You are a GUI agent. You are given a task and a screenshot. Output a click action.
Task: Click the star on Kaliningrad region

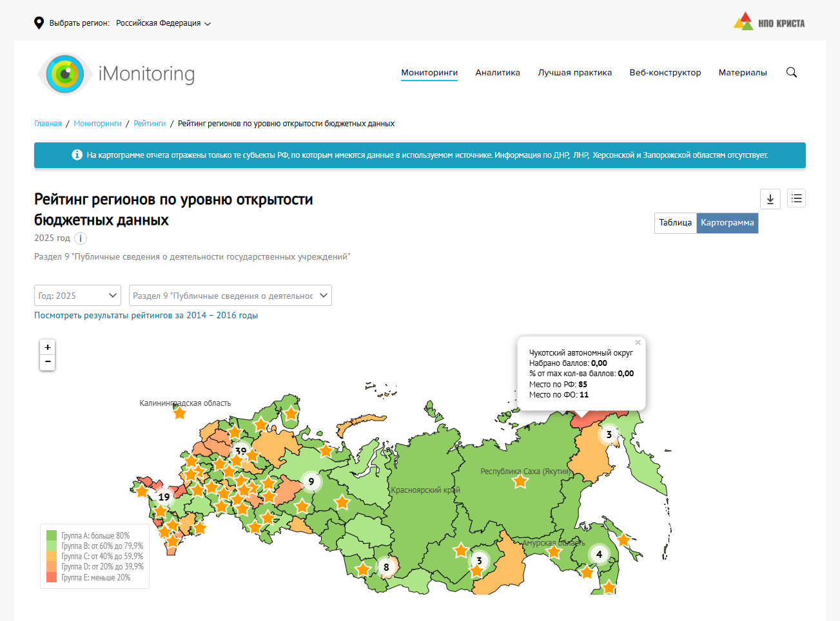180,413
